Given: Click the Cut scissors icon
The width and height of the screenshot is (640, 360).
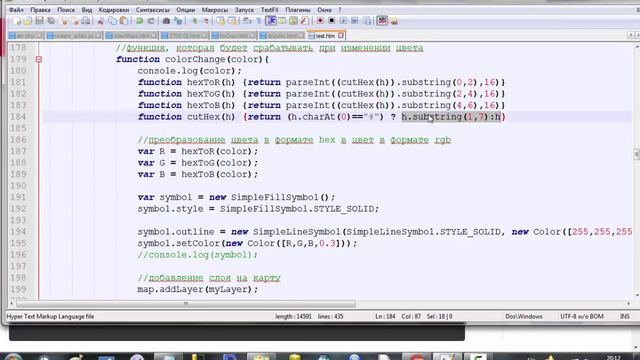Looking at the screenshot, I should pyautogui.click(x=100, y=21).
